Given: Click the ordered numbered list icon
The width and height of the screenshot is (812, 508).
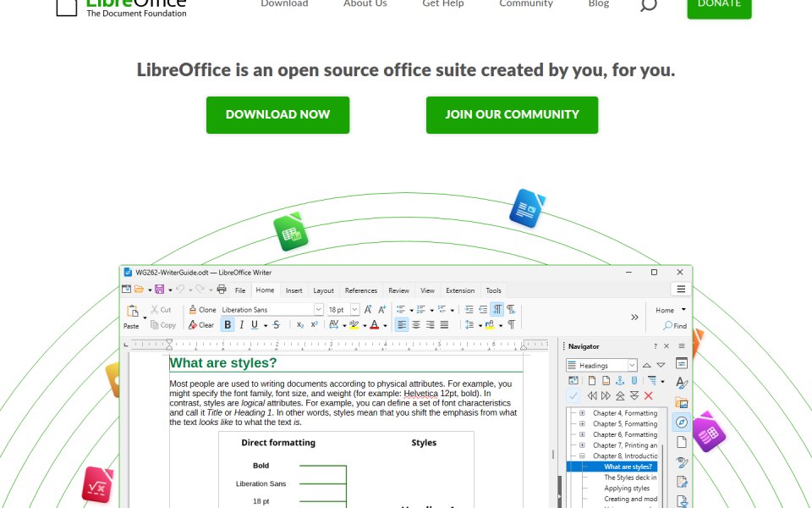Looking at the screenshot, I should pyautogui.click(x=421, y=310).
